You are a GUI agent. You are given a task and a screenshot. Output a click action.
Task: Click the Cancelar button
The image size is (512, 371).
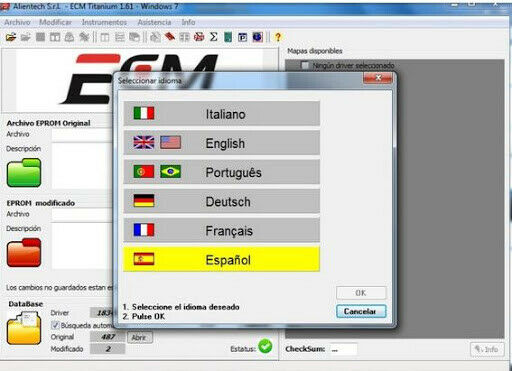point(361,311)
